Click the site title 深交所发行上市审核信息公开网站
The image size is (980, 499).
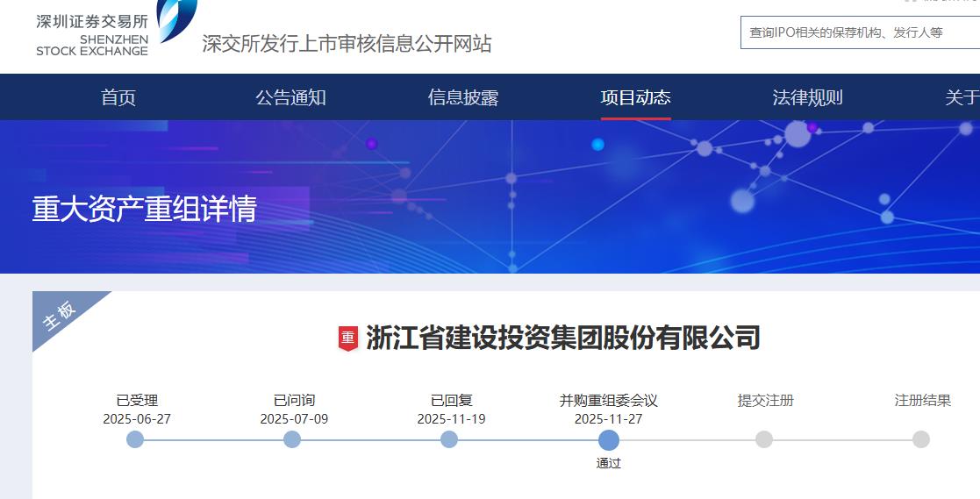point(347,44)
